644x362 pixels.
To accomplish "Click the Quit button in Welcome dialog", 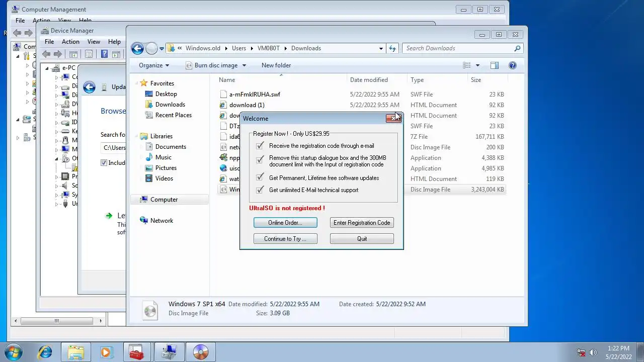I will coord(362,239).
